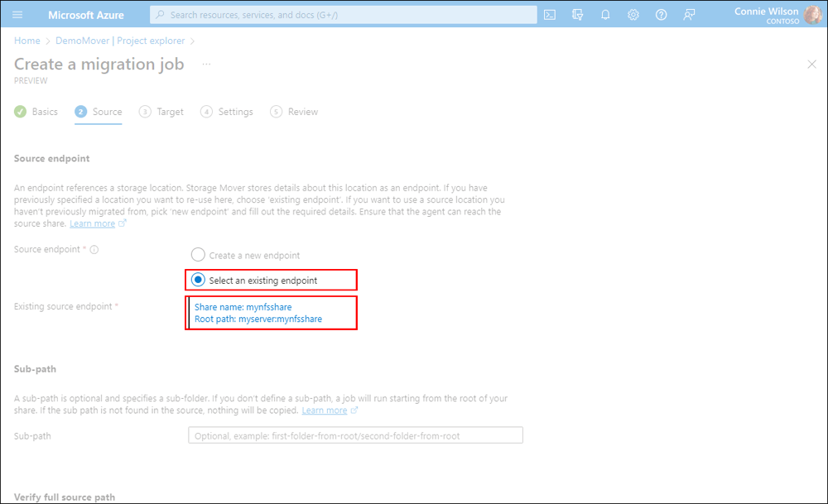Select the existing endpoint mynfsshare entry
The width and height of the screenshot is (828, 504).
[x=272, y=313]
